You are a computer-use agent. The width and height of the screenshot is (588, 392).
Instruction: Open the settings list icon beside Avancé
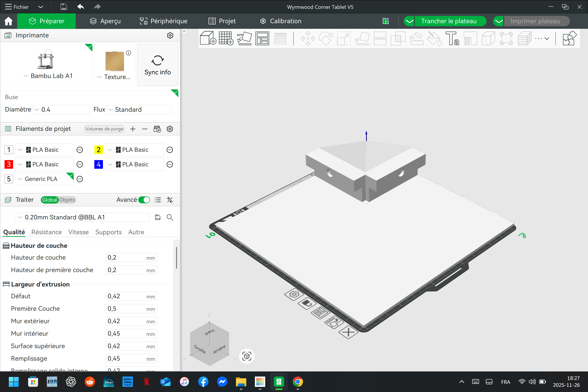158,200
